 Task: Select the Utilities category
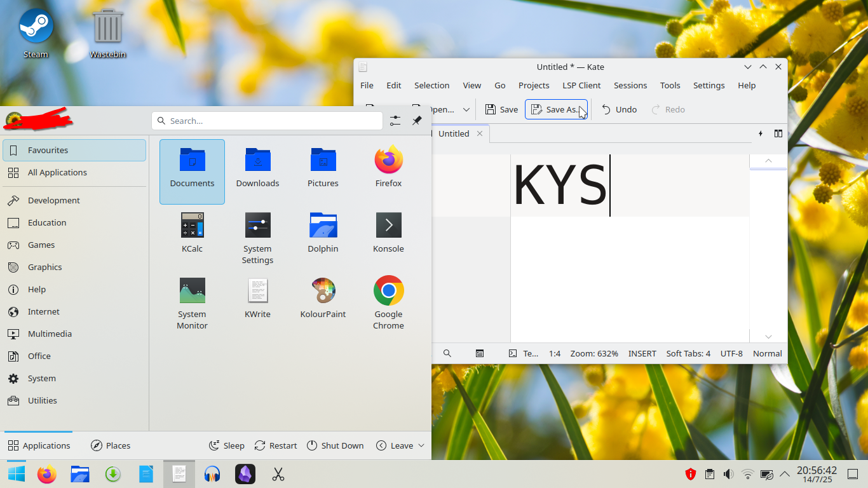point(75,400)
